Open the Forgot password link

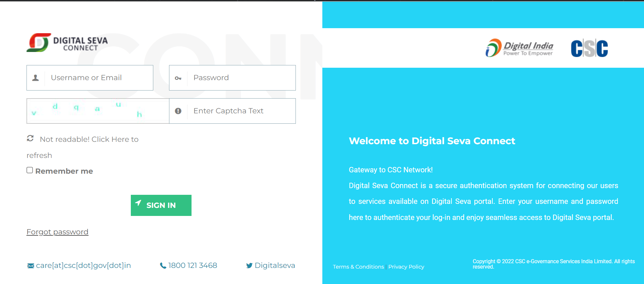pos(57,232)
